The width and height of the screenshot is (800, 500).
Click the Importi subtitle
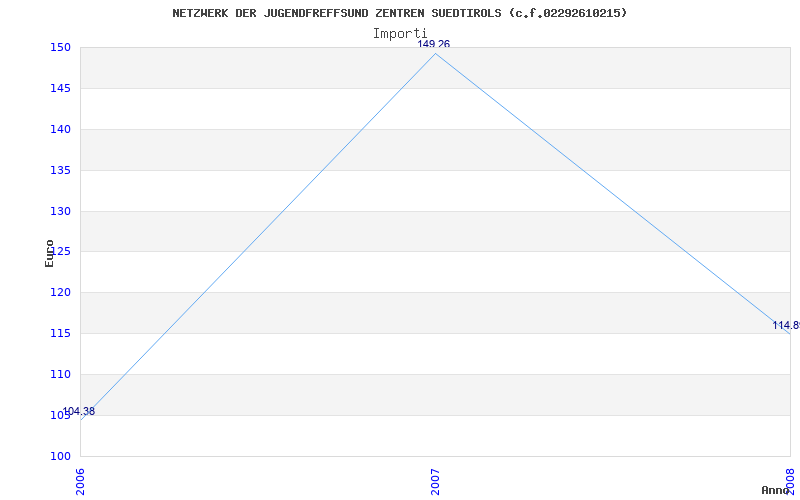(x=399, y=33)
